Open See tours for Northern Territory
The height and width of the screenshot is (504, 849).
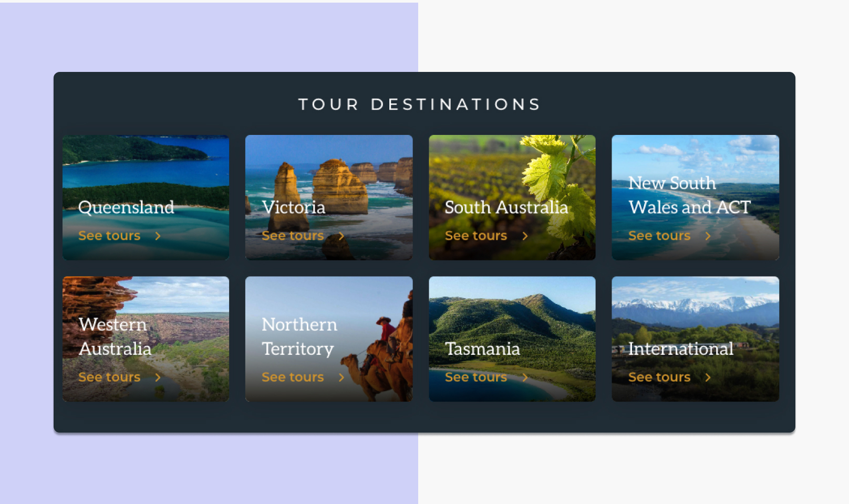[293, 377]
